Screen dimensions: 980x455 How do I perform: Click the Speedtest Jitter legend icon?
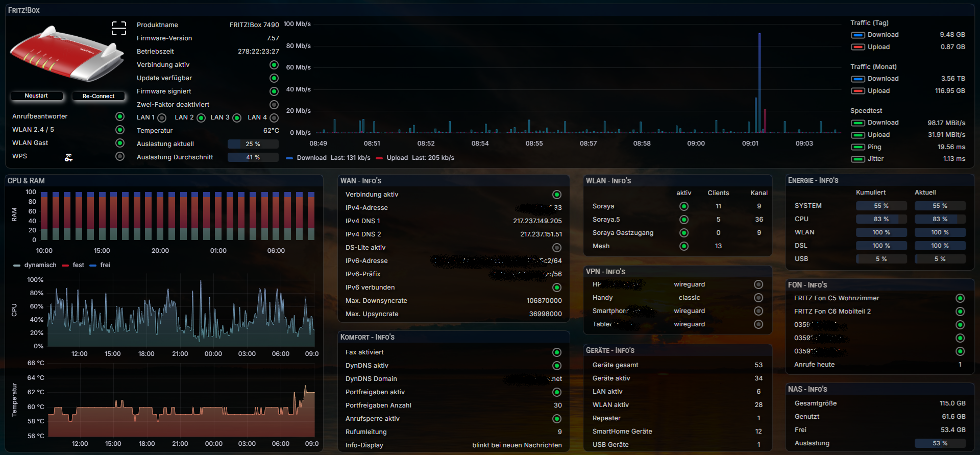(857, 159)
